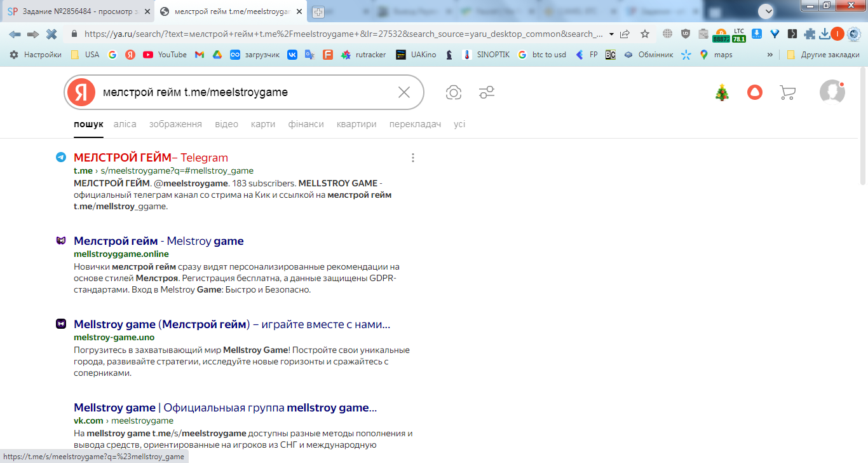Click the Christmas tree icon
The height and width of the screenshot is (463, 868).
pos(722,93)
